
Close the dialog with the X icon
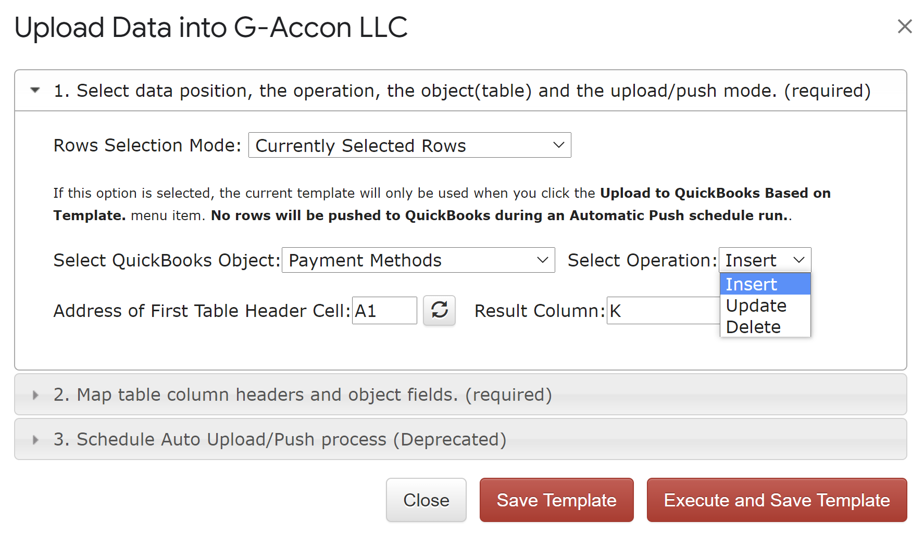905,26
